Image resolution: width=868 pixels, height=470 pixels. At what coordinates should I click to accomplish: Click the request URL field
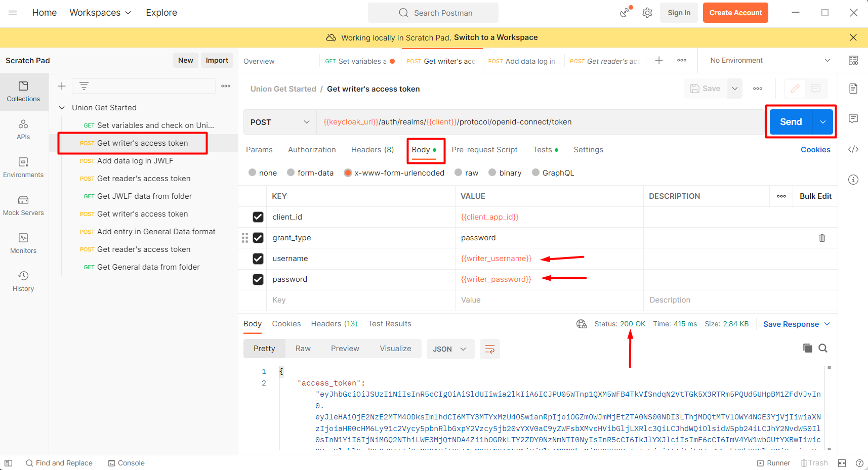pos(536,122)
